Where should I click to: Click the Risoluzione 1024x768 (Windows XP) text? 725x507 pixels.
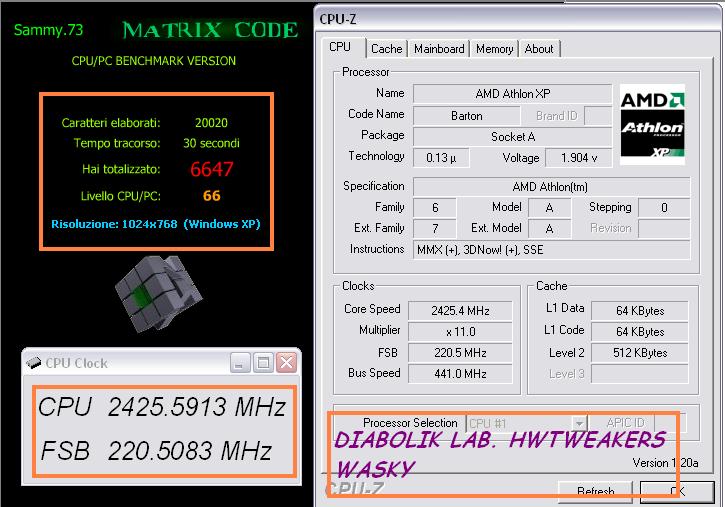[x=156, y=224]
